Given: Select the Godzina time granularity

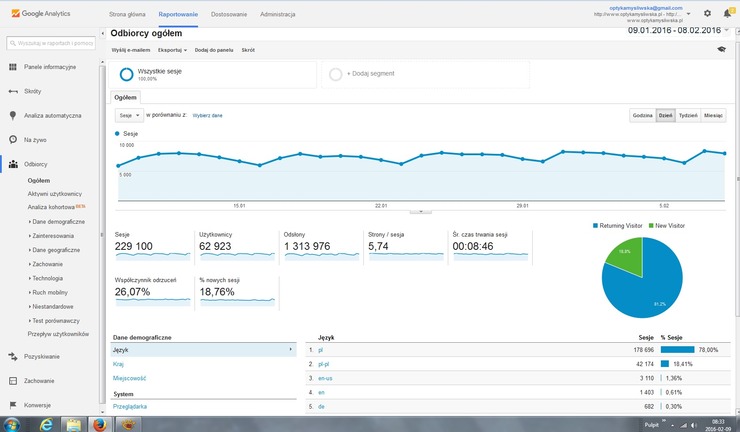Looking at the screenshot, I should tap(643, 115).
